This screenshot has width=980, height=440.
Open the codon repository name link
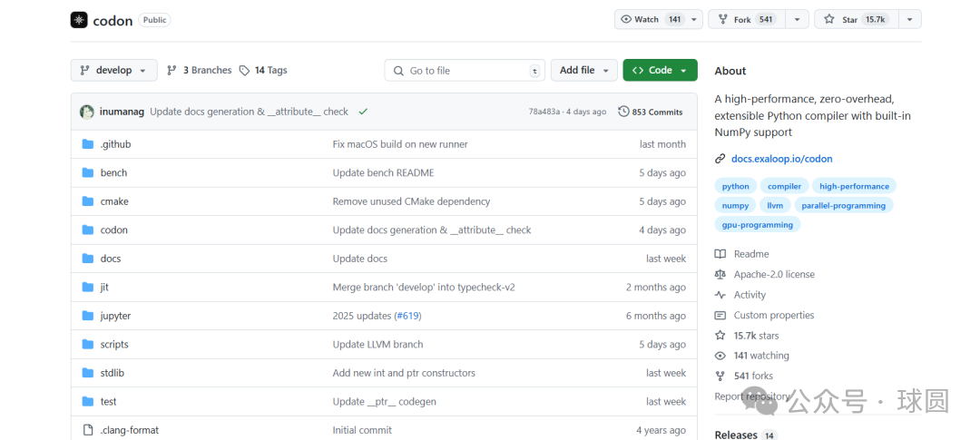point(113,21)
